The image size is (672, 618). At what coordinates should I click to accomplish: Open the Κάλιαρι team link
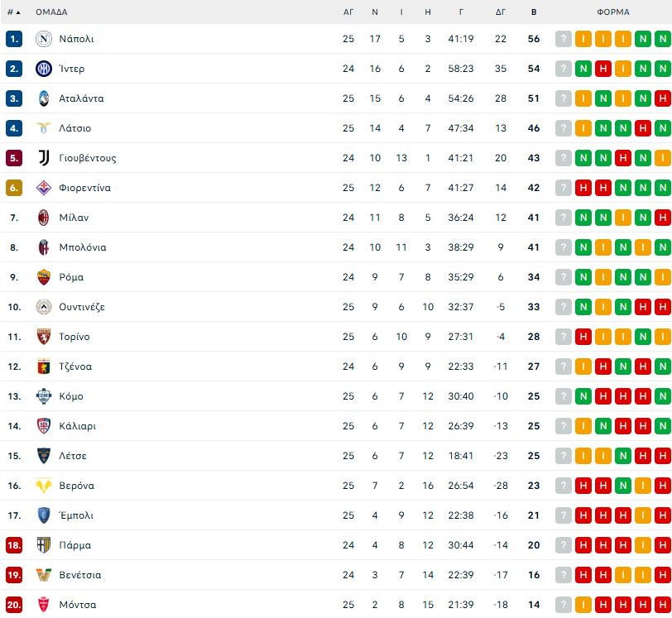coord(78,426)
